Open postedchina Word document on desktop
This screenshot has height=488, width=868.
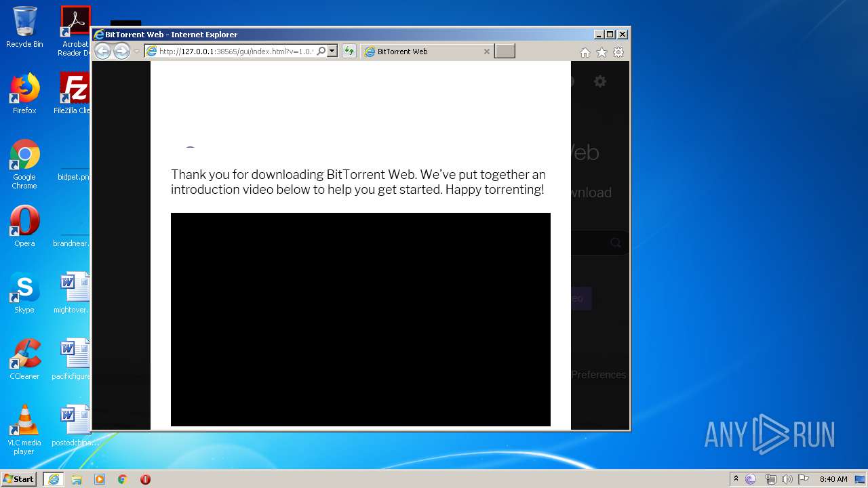75,426
